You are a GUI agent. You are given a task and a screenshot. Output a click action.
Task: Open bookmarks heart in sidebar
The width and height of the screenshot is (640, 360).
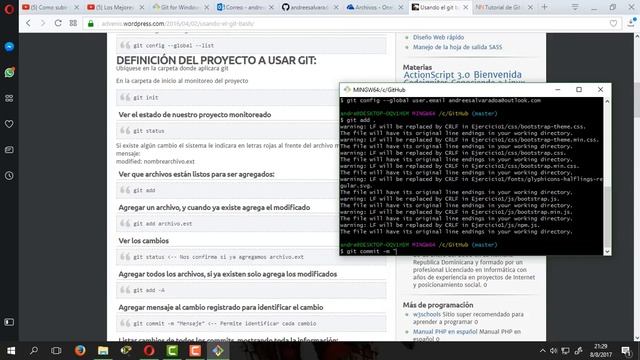click(9, 124)
